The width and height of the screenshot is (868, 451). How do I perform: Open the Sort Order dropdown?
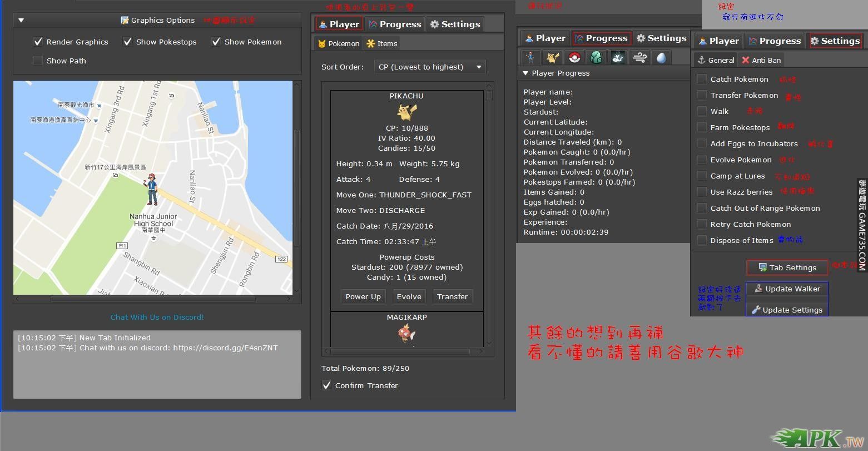click(429, 67)
